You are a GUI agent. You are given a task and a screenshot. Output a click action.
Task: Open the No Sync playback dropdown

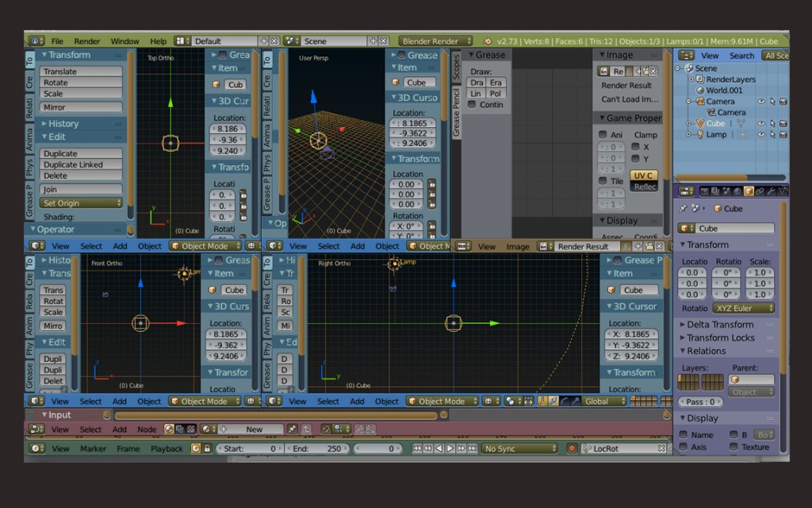(x=519, y=448)
